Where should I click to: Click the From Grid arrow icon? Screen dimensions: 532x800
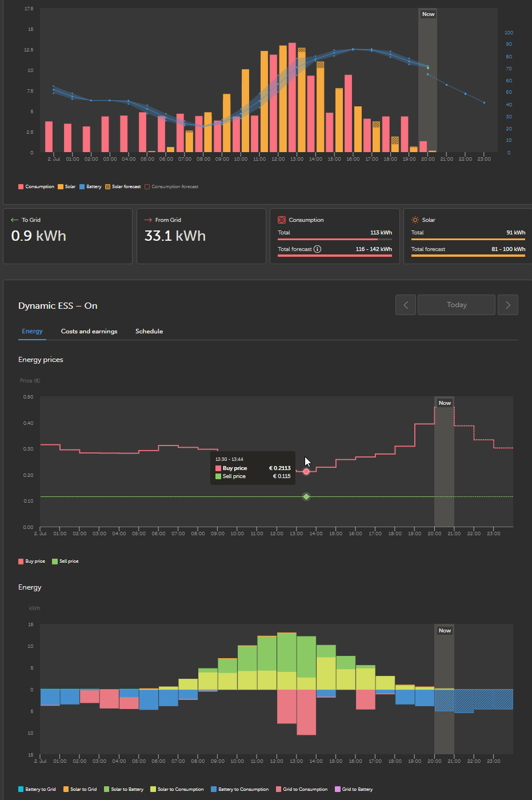click(148, 220)
